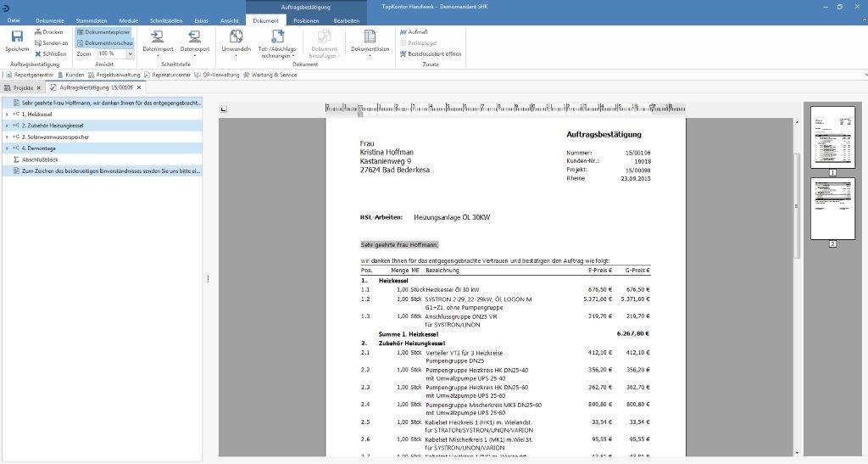Switch to the Extras ribbon tab
This screenshot has height=464, width=868.
pyautogui.click(x=201, y=20)
